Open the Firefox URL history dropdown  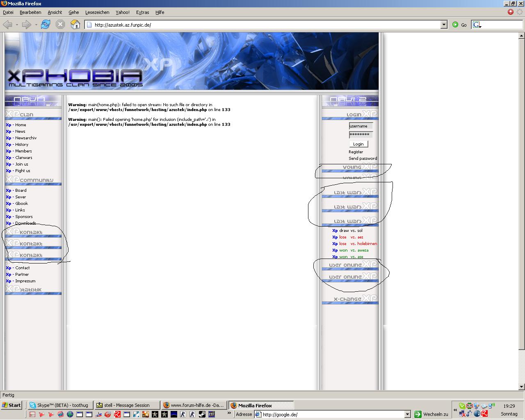click(x=444, y=25)
